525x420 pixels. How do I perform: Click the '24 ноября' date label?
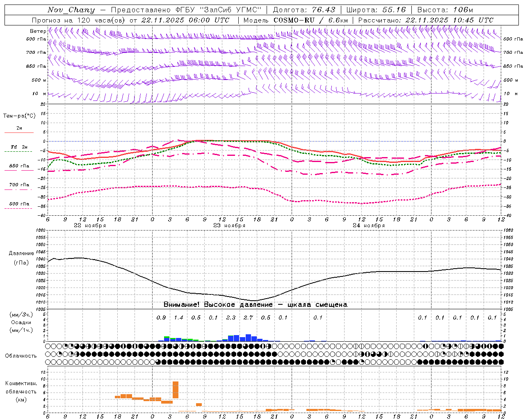(x=369, y=226)
